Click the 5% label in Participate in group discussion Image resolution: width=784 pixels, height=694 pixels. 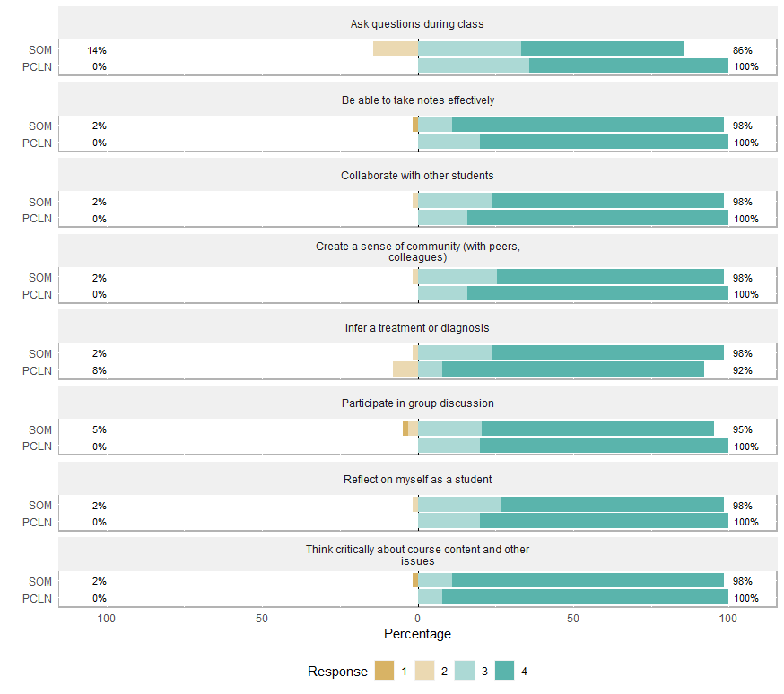(99, 429)
